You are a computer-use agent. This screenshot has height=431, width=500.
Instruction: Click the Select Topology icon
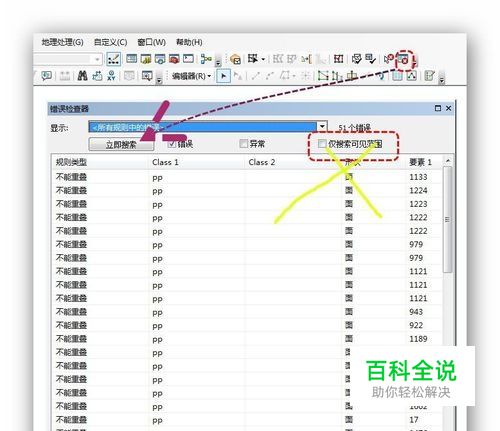pos(235,60)
